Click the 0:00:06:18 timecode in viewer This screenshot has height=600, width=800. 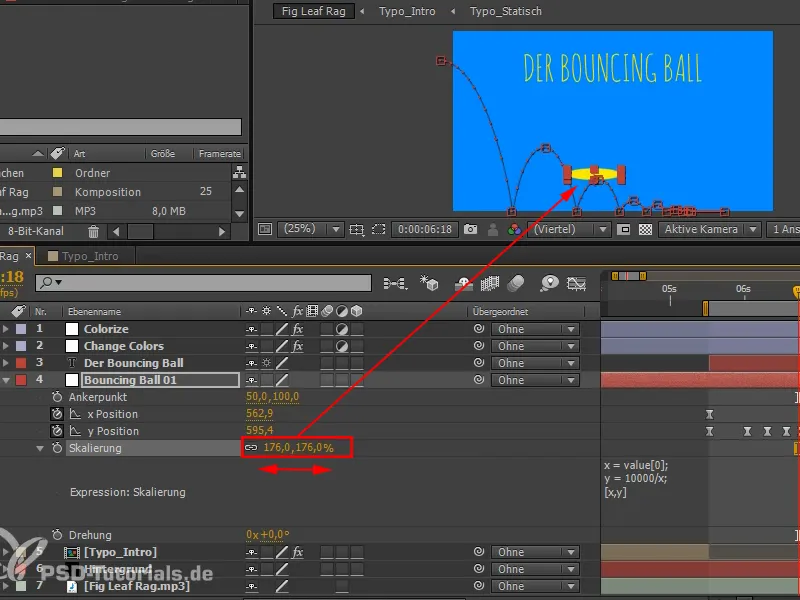(425, 229)
